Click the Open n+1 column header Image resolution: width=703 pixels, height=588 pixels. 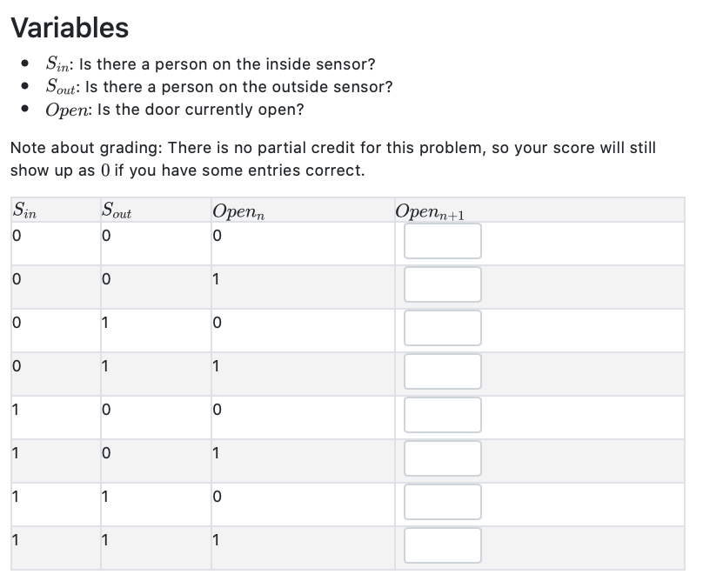[x=430, y=211]
